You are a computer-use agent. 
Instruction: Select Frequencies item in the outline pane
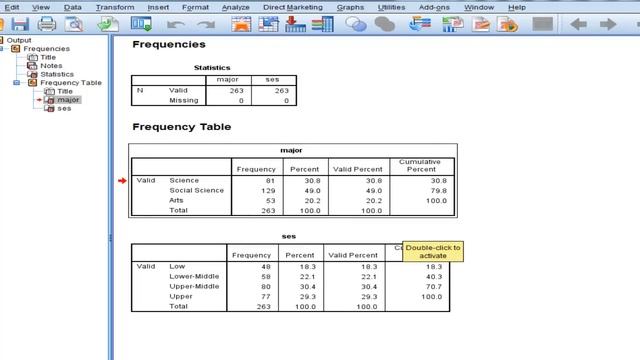47,49
